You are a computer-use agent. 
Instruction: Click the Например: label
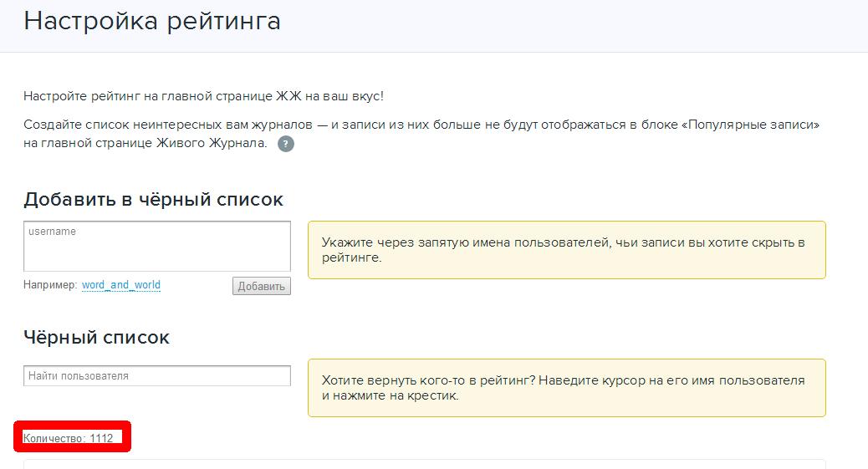pos(50,284)
